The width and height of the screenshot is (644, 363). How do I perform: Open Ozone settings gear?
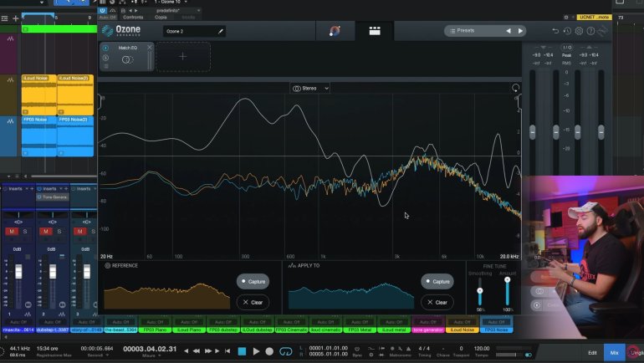click(579, 31)
